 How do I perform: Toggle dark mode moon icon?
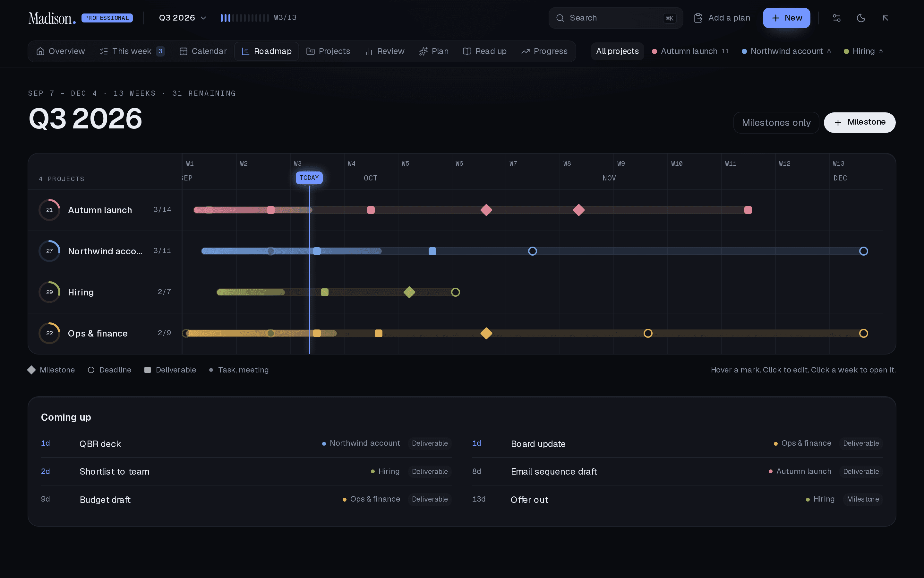[860, 18]
